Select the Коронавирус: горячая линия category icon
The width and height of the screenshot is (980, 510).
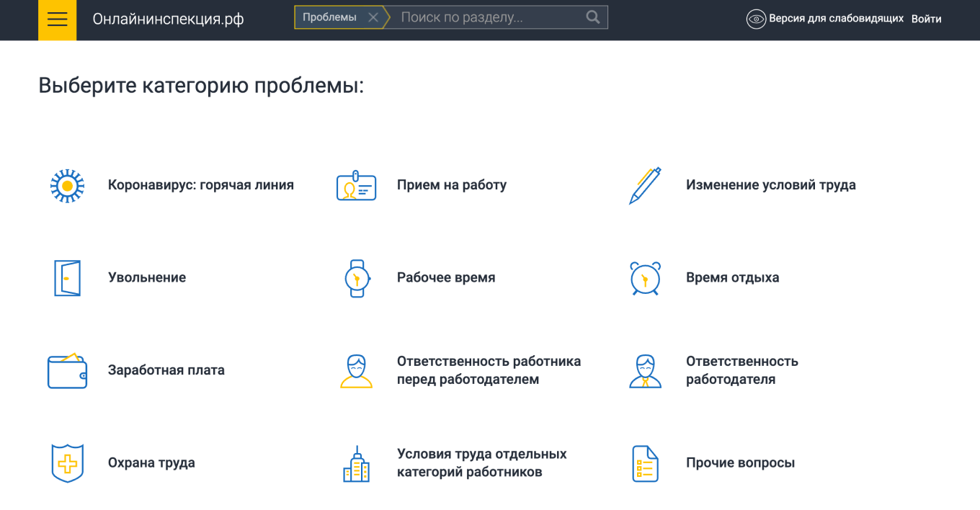(x=67, y=185)
